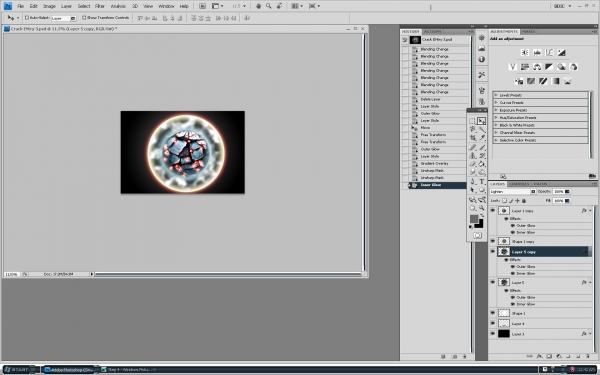The image size is (600, 375).
Task: Expand the Curves Presets list
Action: click(496, 103)
